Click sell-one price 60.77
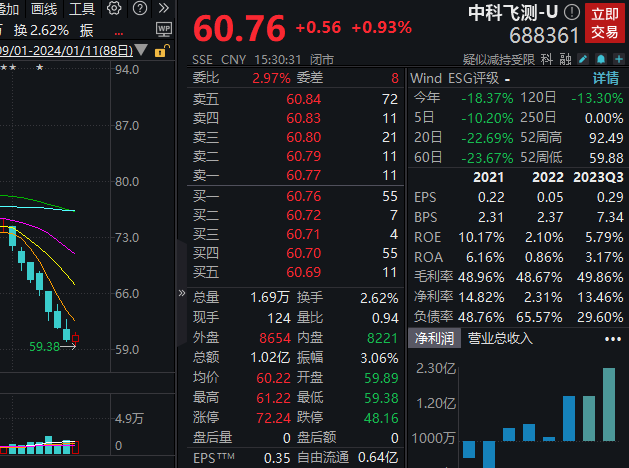629x468 pixels. 304,175
